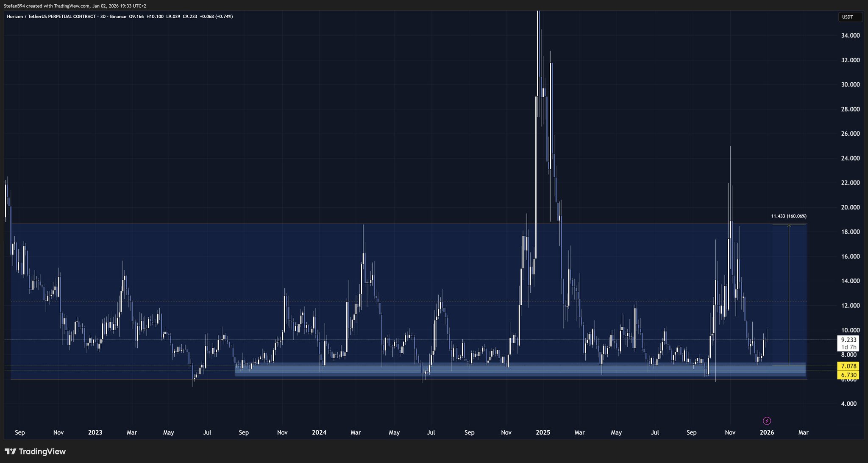Click the 2026 label on time axis
868x463 pixels.
(767, 432)
